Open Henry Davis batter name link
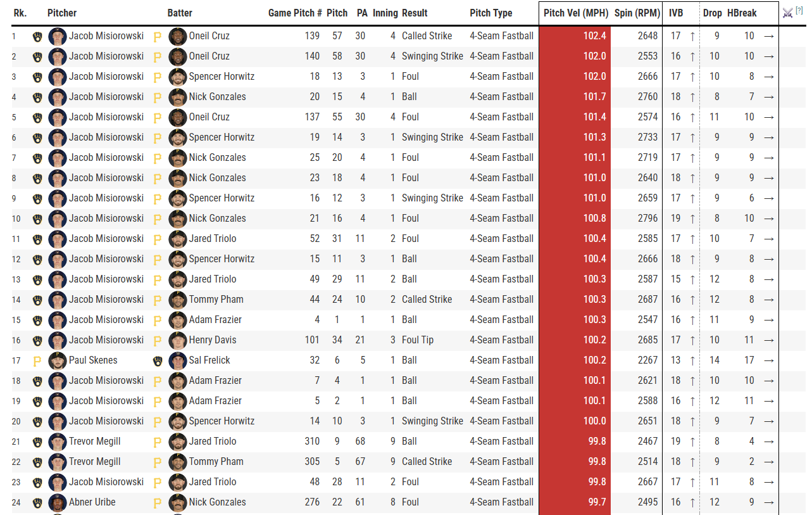This screenshot has width=812, height=515. tap(213, 340)
